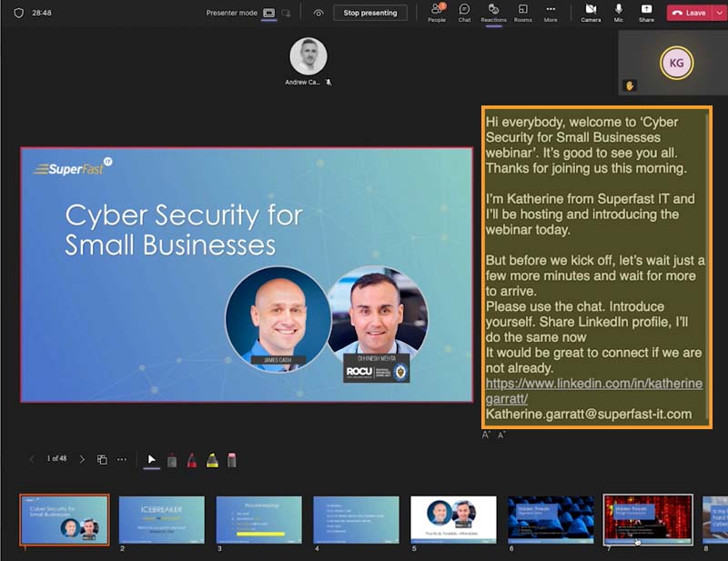Image resolution: width=728 pixels, height=561 pixels.
Task: Open the Share content tray
Action: 646,13
